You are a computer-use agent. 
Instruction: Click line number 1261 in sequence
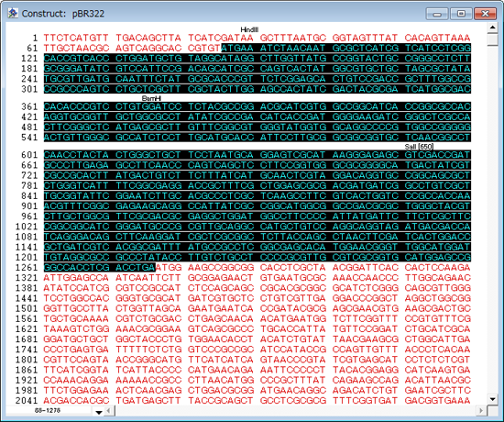pyautogui.click(x=27, y=268)
